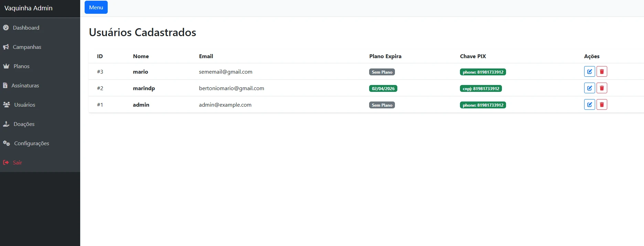Click the Configurações gears icon
This screenshot has height=246, width=644.
(x=7, y=143)
